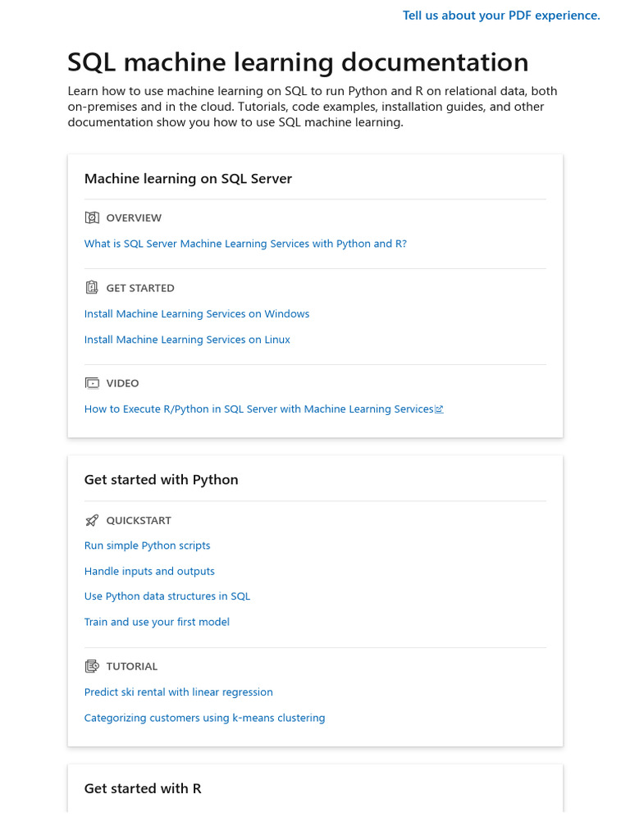Open 'Train and use your first model'
Viewport: 630px width, 840px height.
157,622
